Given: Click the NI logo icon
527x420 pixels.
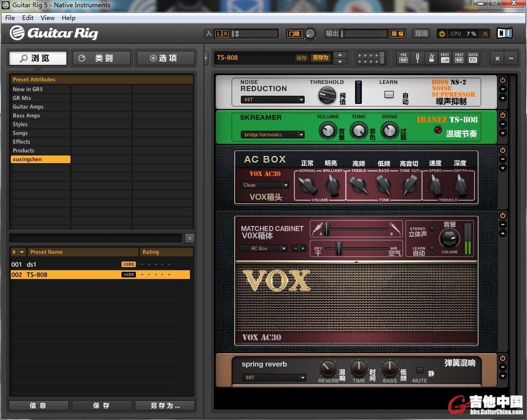Looking at the screenshot, I should (x=505, y=33).
